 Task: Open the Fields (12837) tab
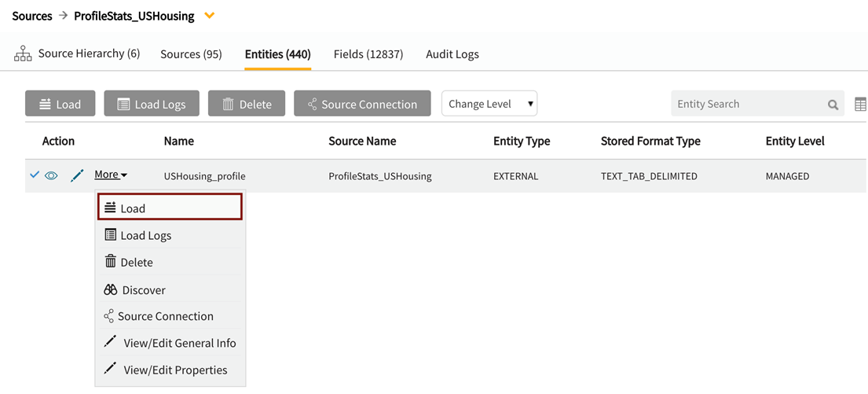tap(368, 54)
